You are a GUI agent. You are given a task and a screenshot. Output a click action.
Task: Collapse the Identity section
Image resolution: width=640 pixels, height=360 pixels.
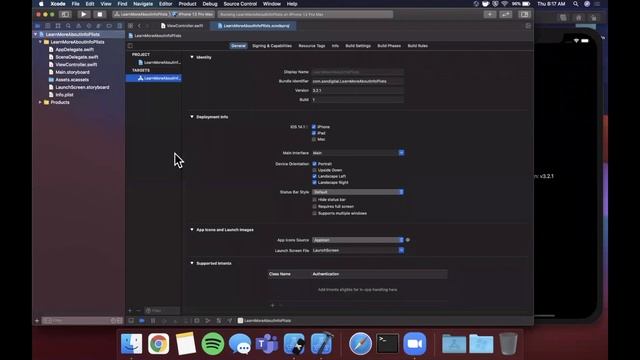point(192,57)
